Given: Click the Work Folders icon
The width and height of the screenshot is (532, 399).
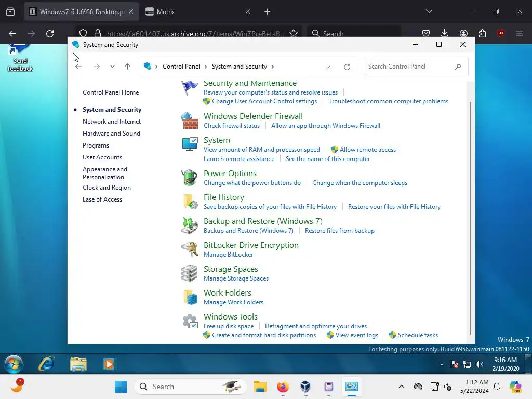Looking at the screenshot, I should click(190, 297).
